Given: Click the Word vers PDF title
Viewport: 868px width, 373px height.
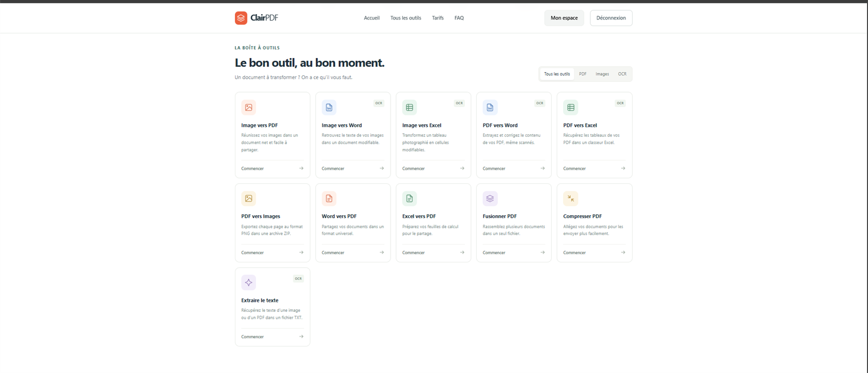Looking at the screenshot, I should [339, 216].
